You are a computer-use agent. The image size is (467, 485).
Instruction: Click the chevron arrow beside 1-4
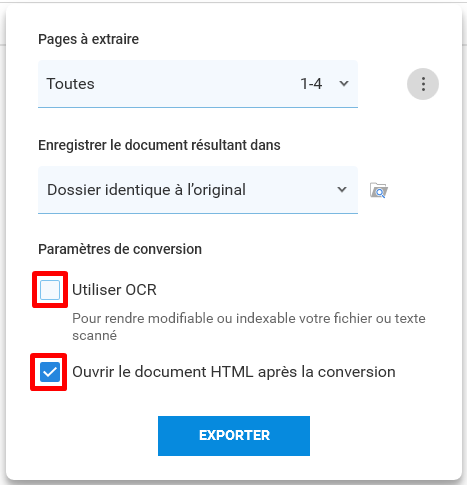[344, 84]
